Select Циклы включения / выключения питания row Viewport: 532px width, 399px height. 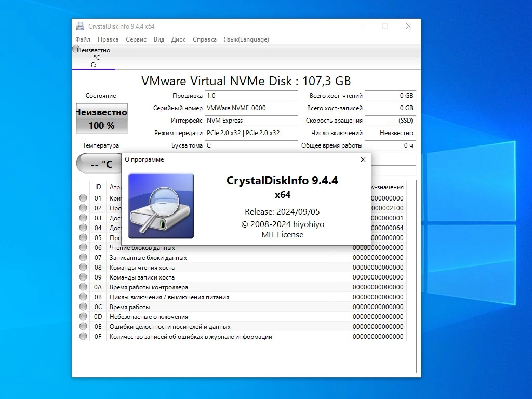tap(242, 297)
